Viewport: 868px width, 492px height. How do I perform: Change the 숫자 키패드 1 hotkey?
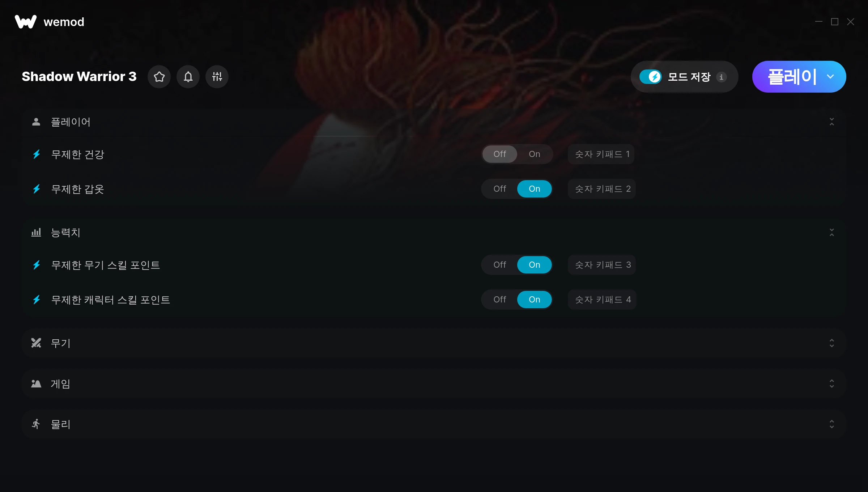602,154
